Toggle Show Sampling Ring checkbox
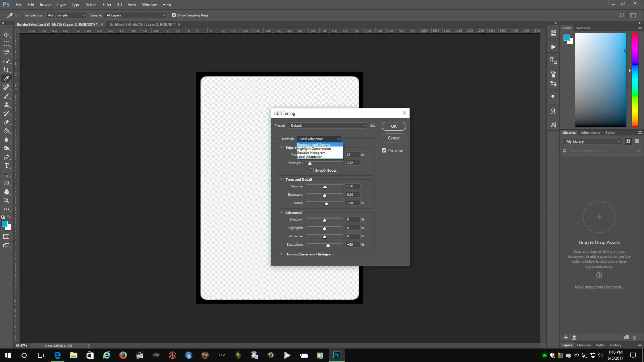644x362 pixels. pos(174,15)
